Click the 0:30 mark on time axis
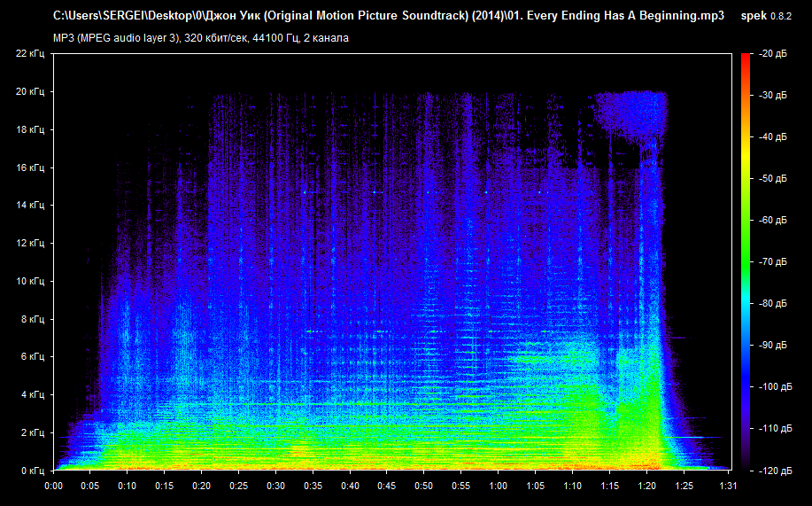This screenshot has width=812, height=506. click(275, 486)
